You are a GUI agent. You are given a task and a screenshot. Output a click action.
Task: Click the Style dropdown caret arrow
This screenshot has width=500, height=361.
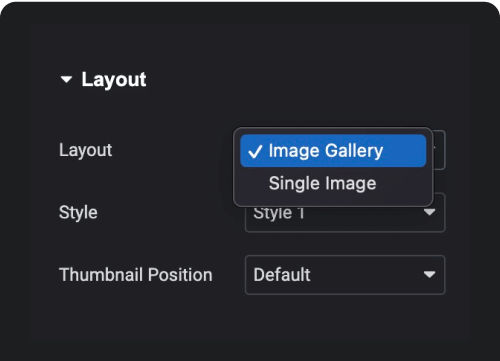click(429, 212)
